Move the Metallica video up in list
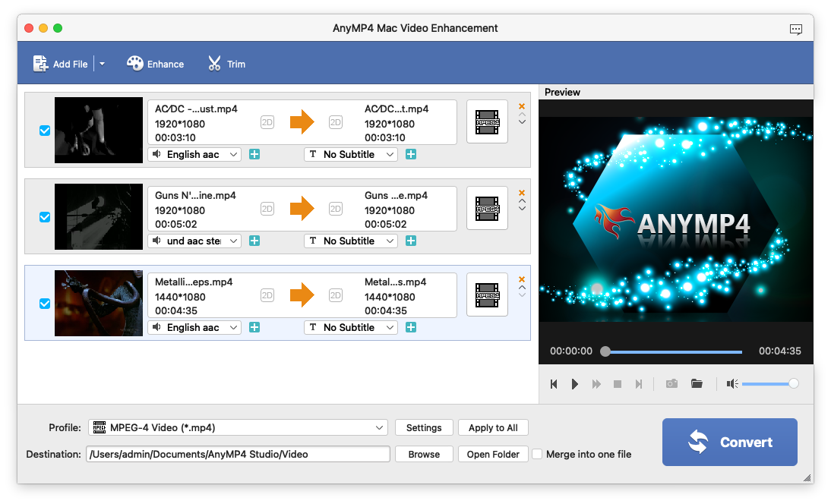The height and width of the screenshot is (504, 831). click(x=522, y=288)
